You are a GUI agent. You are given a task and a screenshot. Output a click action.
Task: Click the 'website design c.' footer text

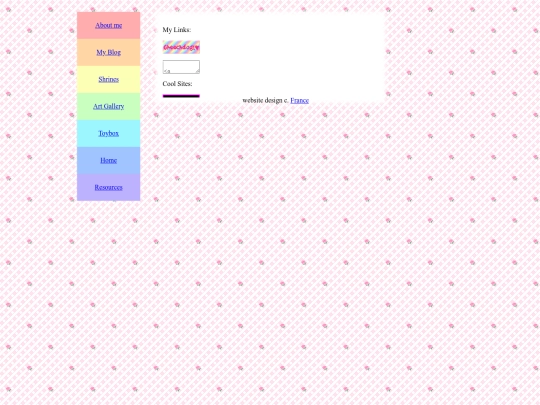point(266,100)
